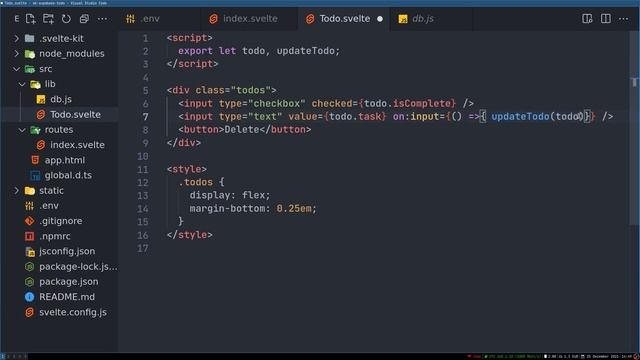
Task: Click the npm icon beside .npmrc
Action: [29, 236]
